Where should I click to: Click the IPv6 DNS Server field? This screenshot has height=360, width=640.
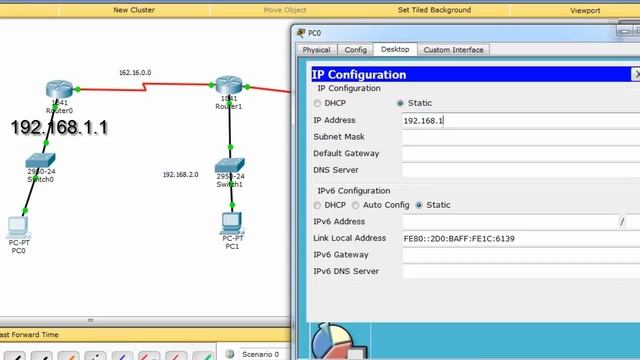(x=521, y=271)
